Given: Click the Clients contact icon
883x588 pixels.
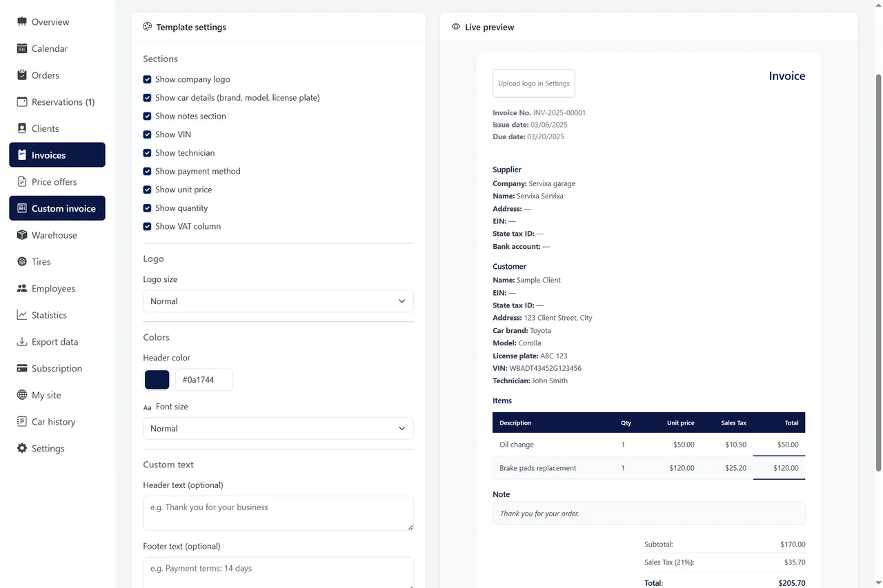Looking at the screenshot, I should 22,129.
